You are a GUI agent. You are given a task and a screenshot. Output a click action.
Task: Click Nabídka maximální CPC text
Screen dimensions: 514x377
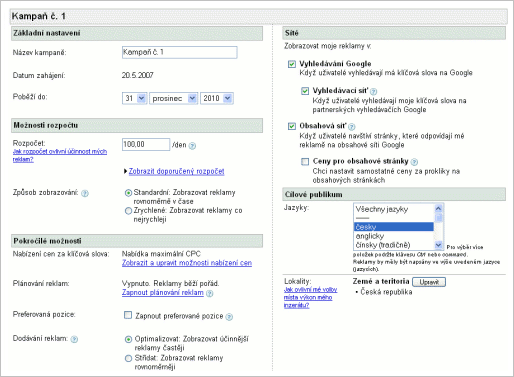coord(161,254)
